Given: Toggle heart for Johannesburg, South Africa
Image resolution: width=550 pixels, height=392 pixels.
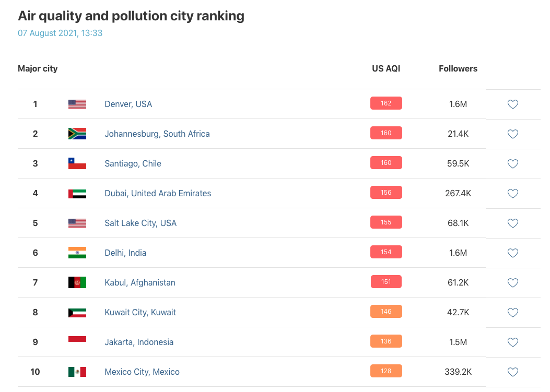Looking at the screenshot, I should [512, 134].
